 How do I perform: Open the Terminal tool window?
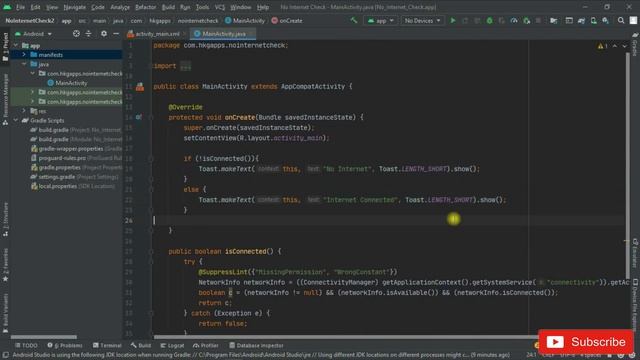click(x=107, y=345)
